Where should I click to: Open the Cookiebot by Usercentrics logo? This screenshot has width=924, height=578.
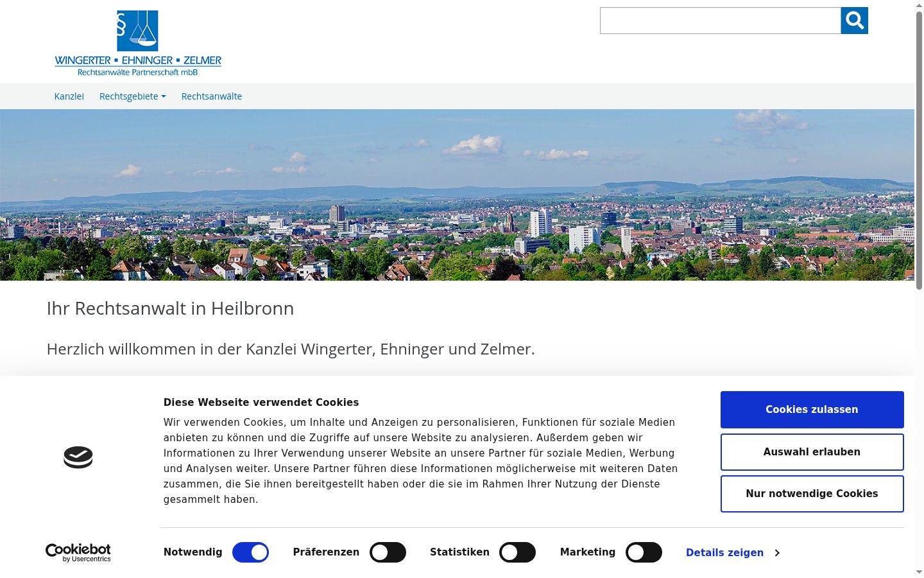78,552
